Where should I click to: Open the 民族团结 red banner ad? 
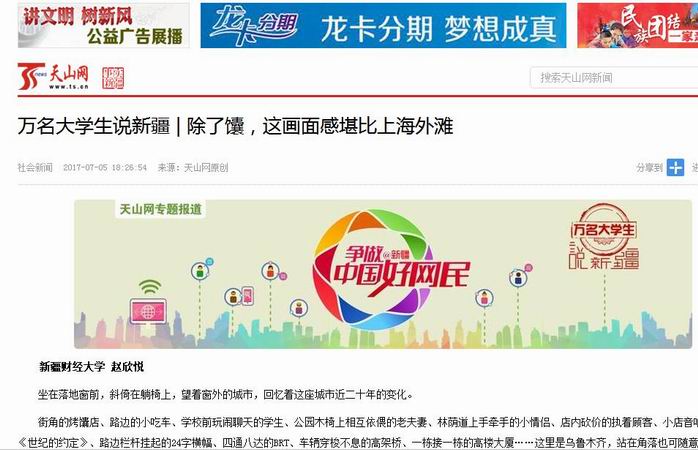637,25
